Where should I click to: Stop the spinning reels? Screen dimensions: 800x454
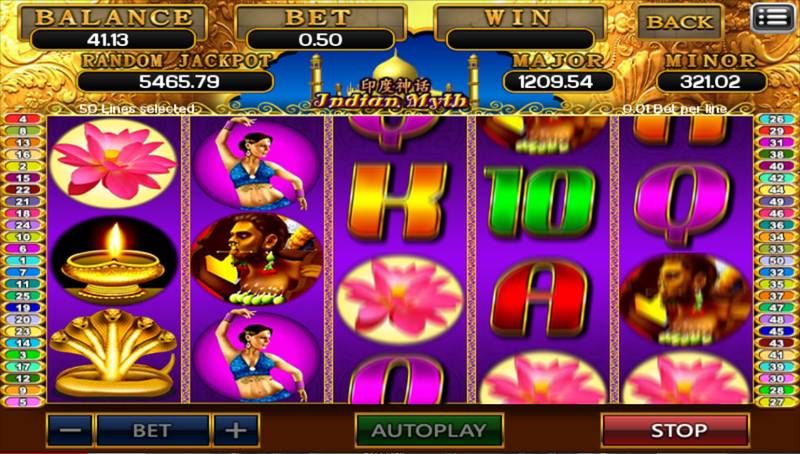[x=676, y=431]
